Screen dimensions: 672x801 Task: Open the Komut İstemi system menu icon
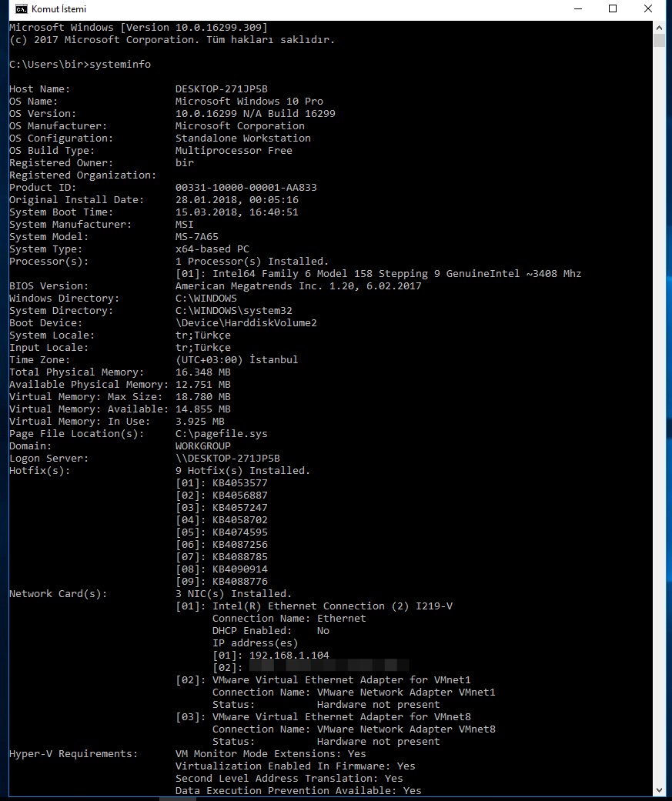click(x=21, y=9)
